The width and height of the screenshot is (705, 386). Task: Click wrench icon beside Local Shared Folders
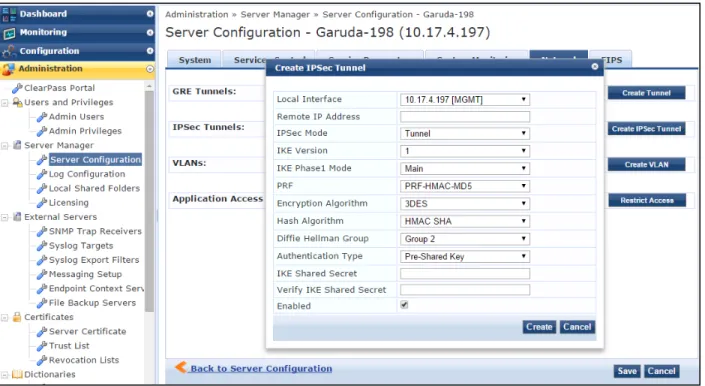[42, 188]
